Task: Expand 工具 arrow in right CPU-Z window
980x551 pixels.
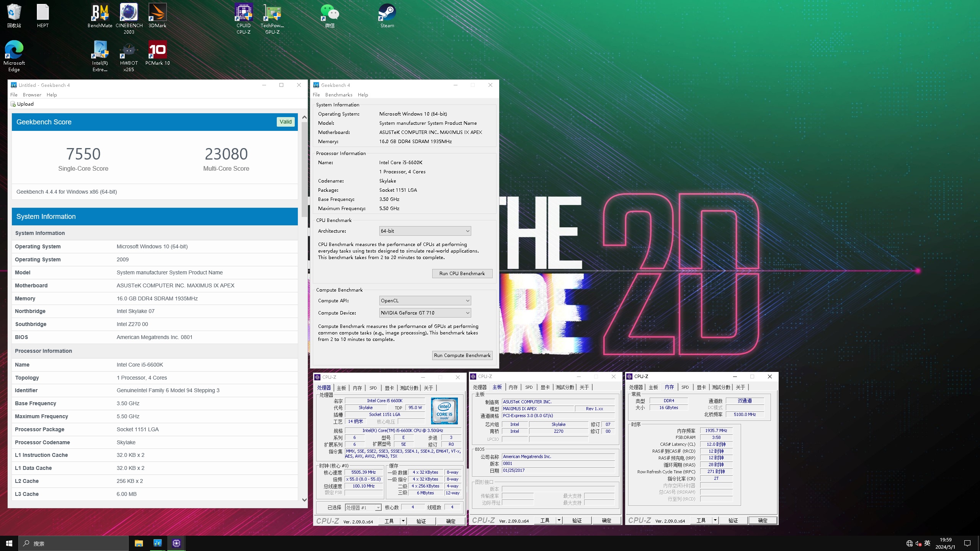Action: pos(715,520)
